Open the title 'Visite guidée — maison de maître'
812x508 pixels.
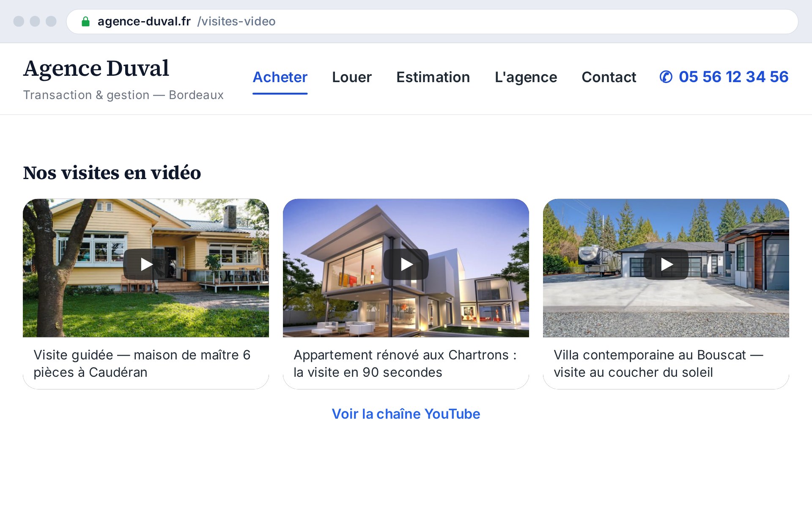142,363
